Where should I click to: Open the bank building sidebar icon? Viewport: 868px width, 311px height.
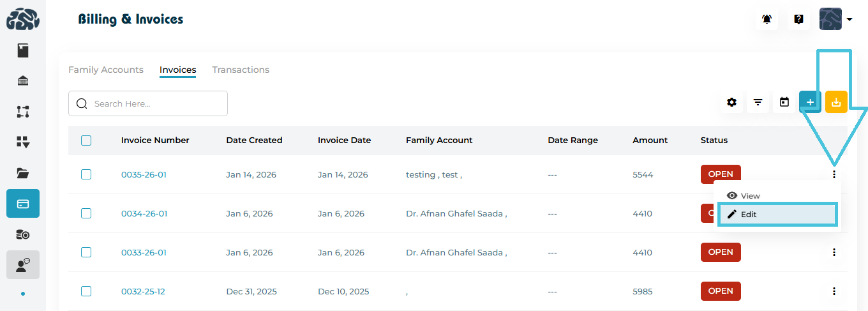pos(23,80)
